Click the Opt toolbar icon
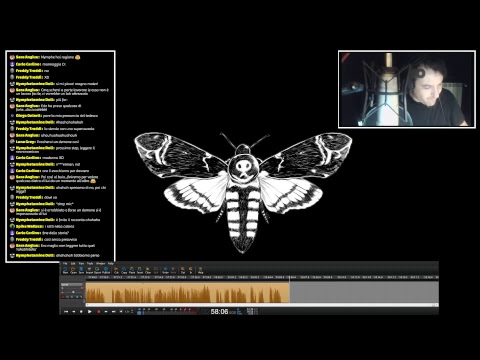 [183, 270]
